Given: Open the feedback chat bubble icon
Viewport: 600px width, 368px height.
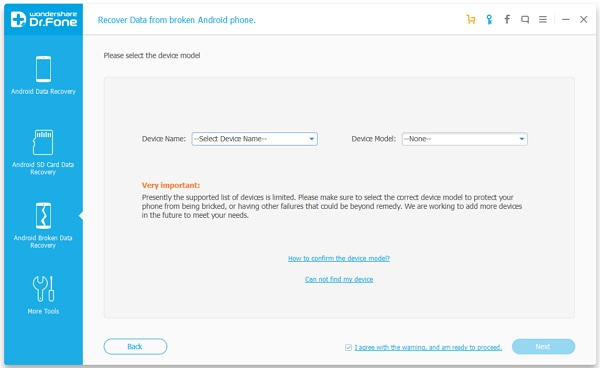Looking at the screenshot, I should 525,19.
